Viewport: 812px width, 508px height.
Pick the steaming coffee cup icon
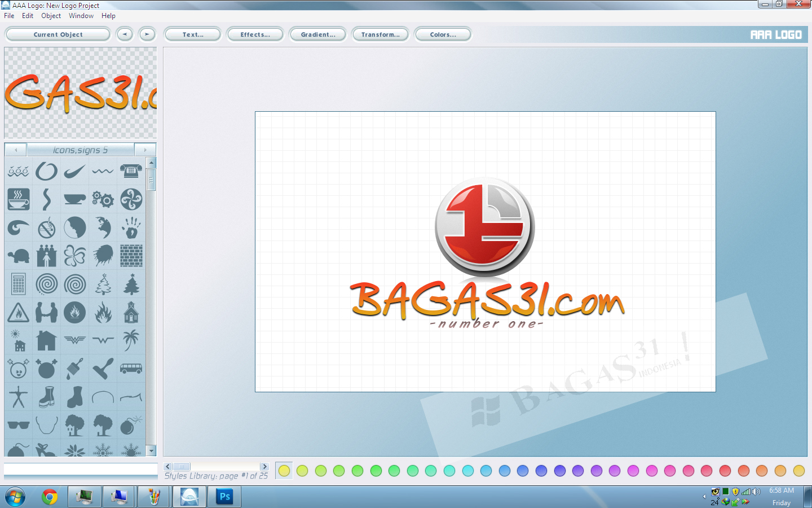pyautogui.click(x=19, y=199)
